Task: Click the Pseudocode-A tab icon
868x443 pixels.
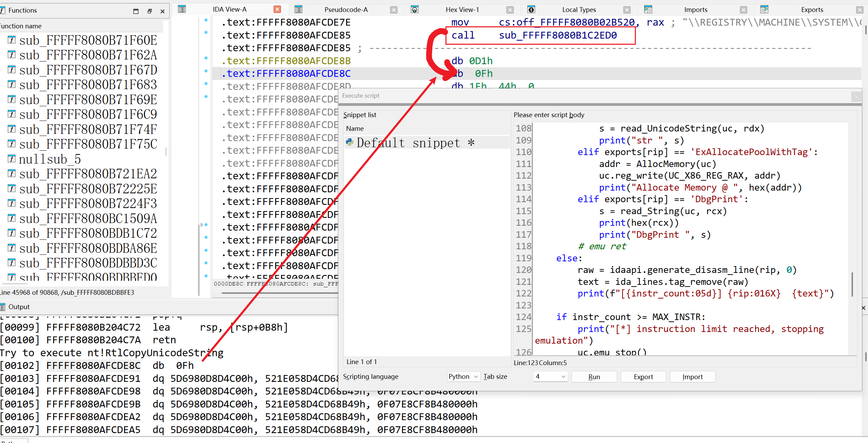Action: (x=298, y=9)
